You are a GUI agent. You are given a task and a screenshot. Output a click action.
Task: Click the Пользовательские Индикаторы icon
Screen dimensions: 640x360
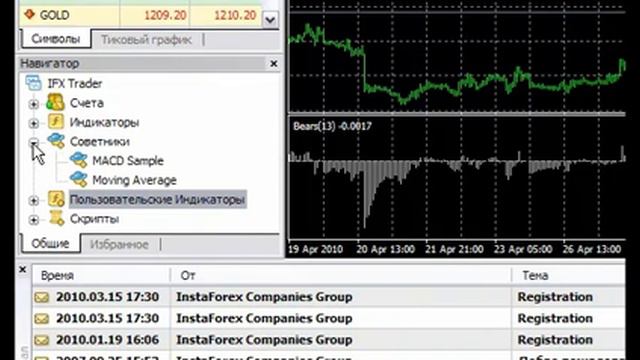56,199
